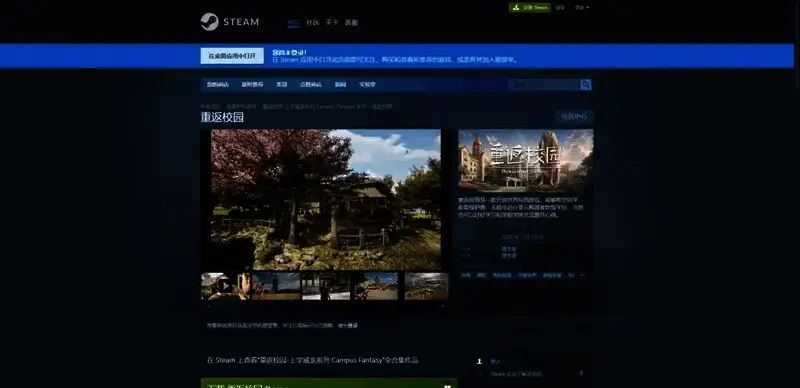800x388 pixels.
Task: Click the single-player person icon
Action: (479, 361)
